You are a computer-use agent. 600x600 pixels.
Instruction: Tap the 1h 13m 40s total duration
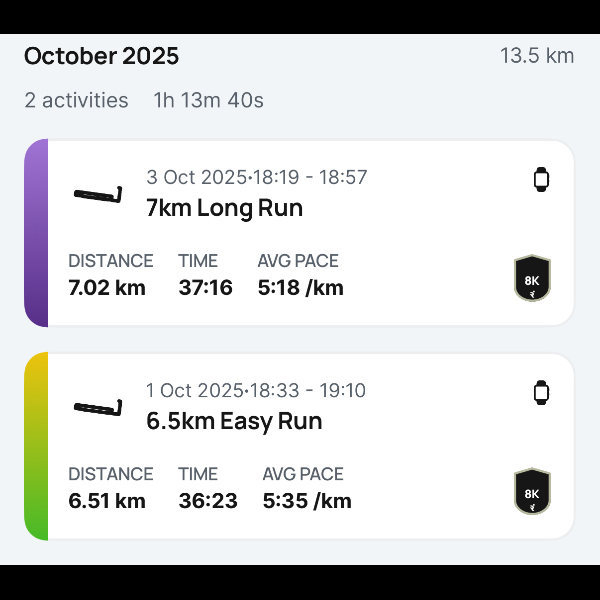click(208, 100)
